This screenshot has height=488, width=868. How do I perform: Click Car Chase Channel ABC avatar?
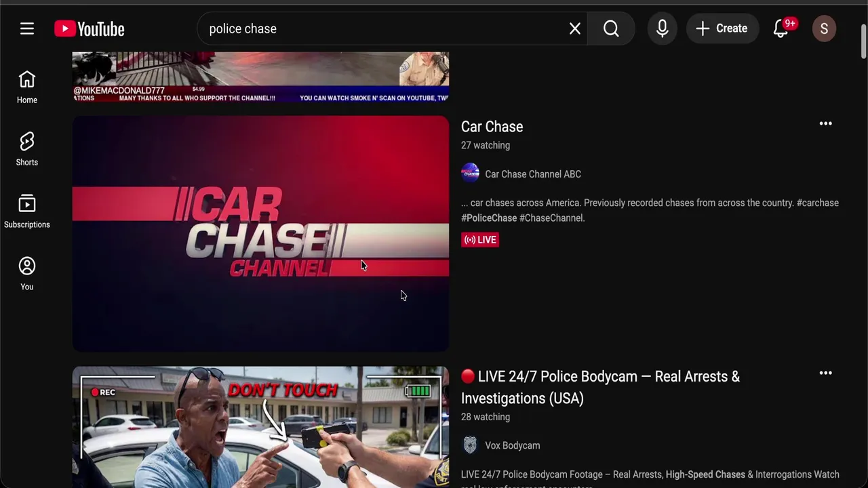[x=470, y=173]
